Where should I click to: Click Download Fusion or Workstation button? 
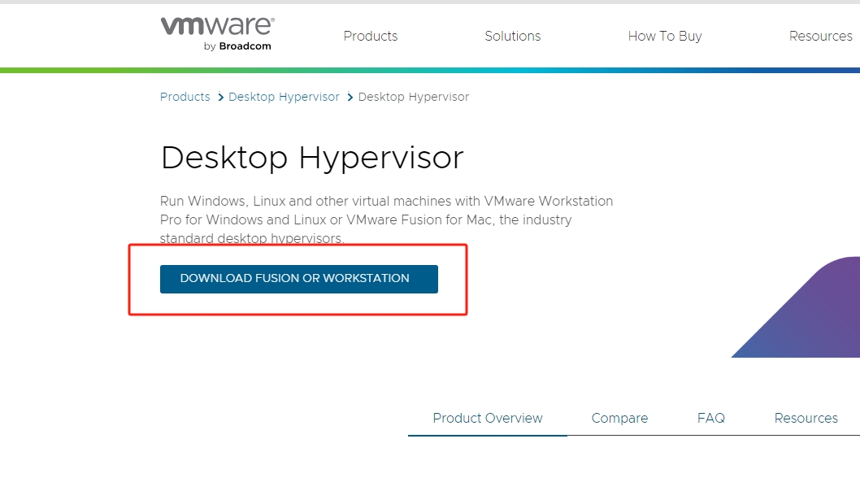tap(299, 279)
